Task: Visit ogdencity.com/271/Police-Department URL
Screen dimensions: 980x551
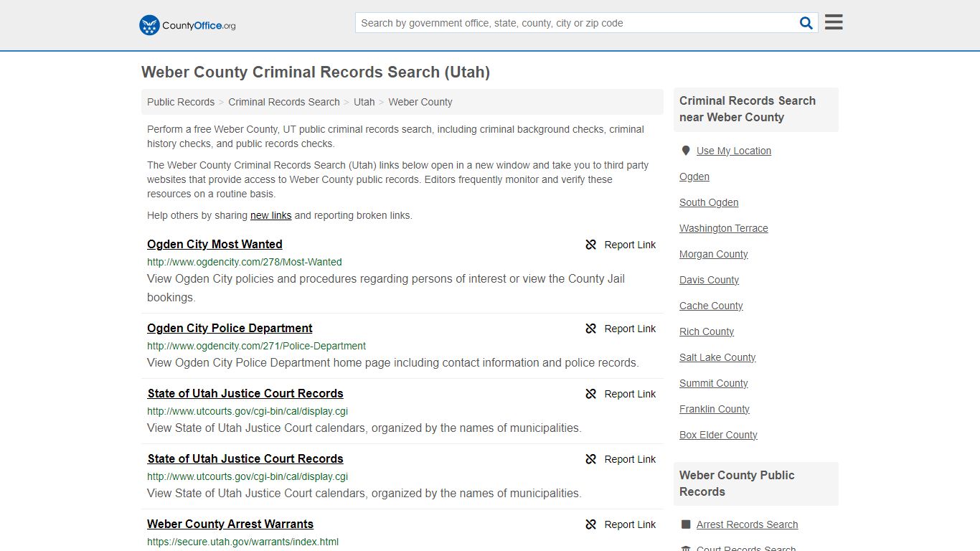Action: pyautogui.click(x=256, y=346)
